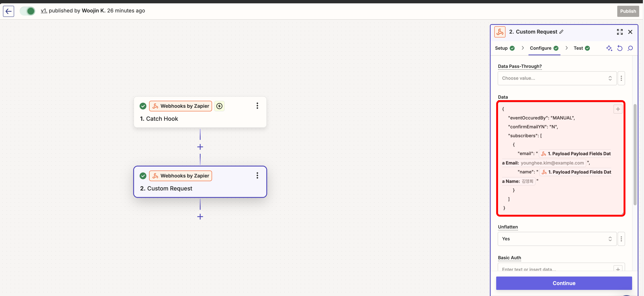Click the Continue button

[564, 283]
